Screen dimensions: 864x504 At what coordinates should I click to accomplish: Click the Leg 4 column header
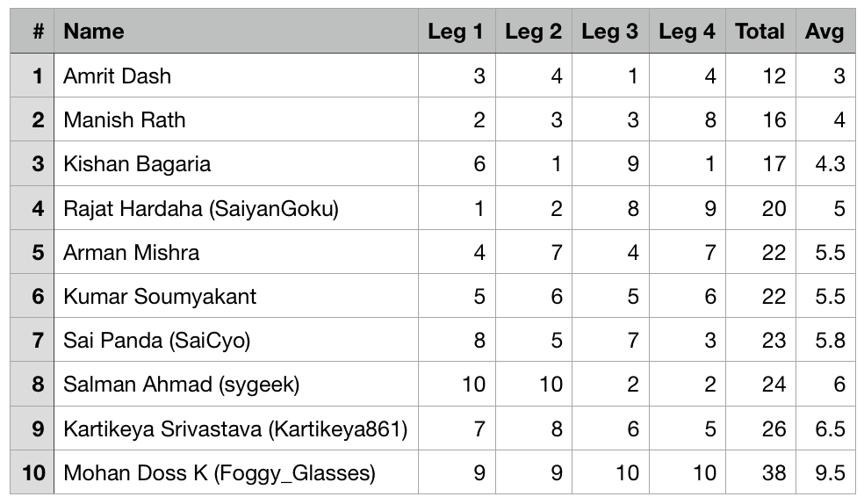click(x=687, y=32)
